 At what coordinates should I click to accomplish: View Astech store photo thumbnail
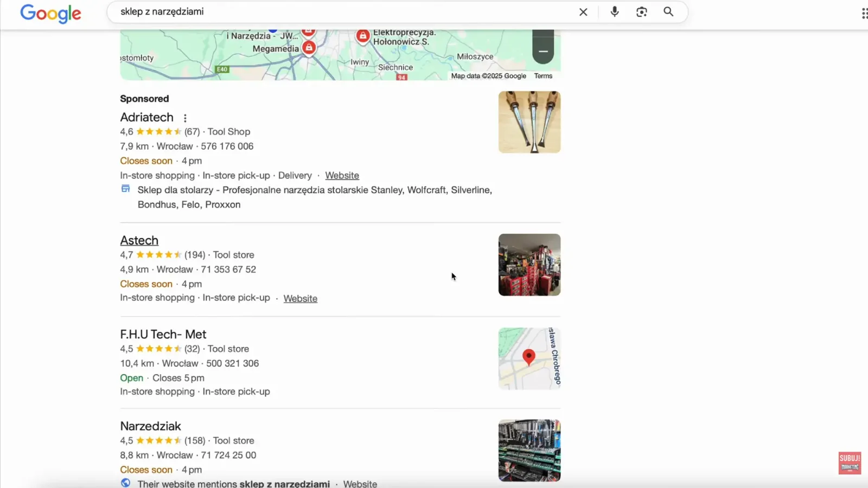(x=529, y=265)
